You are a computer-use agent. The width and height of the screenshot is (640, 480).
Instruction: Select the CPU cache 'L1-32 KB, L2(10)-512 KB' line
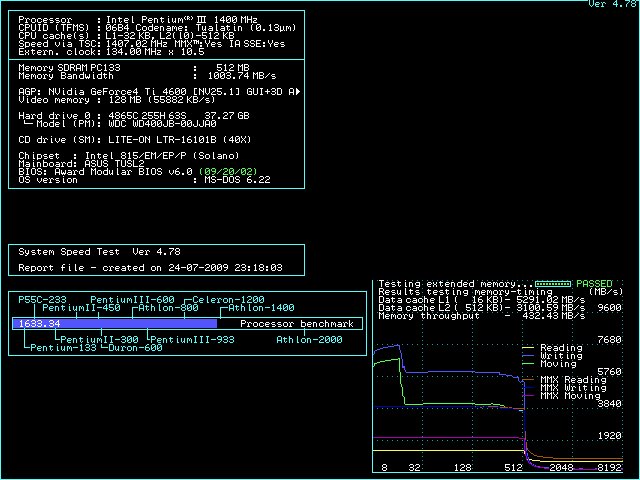pos(127,36)
